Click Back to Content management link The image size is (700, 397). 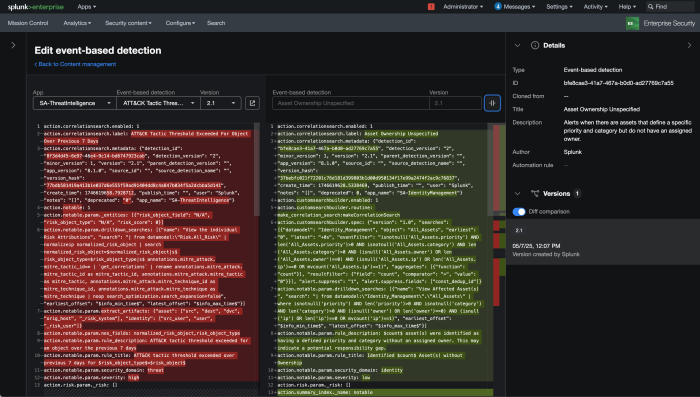(x=75, y=64)
